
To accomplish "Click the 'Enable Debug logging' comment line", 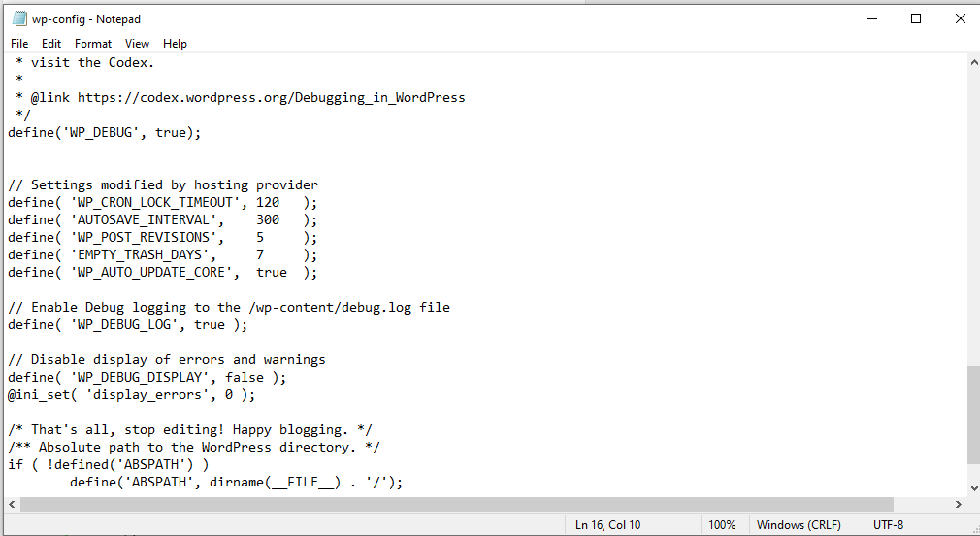I will click(229, 308).
